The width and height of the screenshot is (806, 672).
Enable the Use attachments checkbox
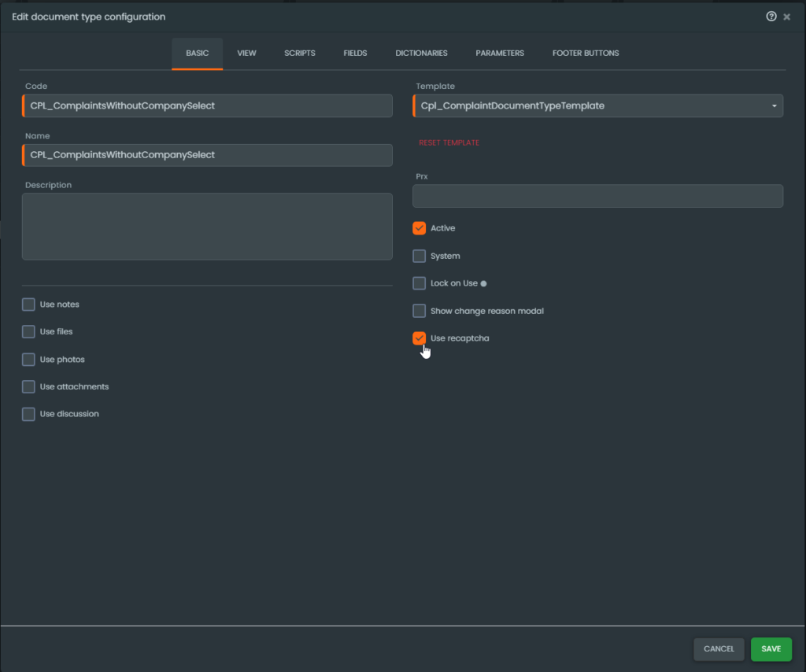click(29, 387)
